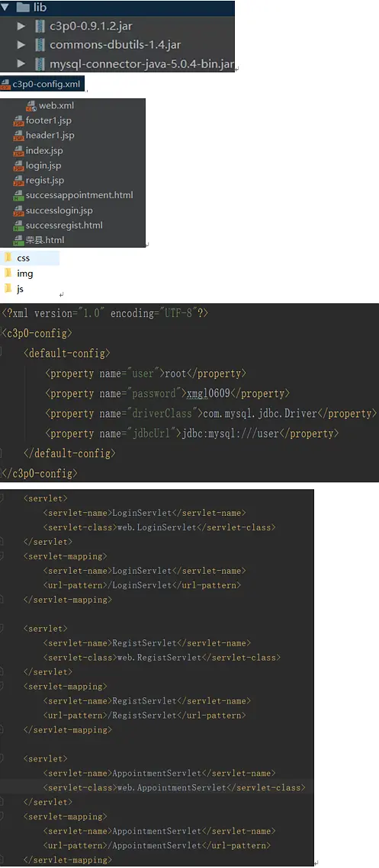
Task: Click the lib folder icon
Action: [x=22, y=8]
